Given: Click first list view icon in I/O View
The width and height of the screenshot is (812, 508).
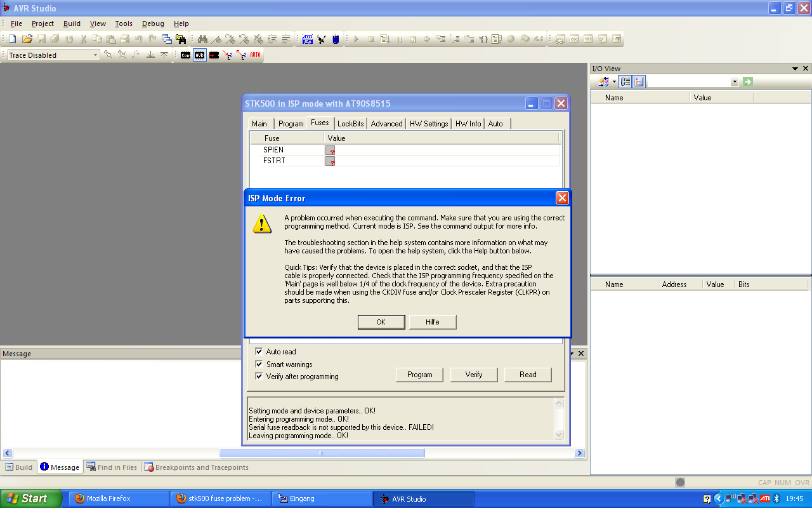Looking at the screenshot, I should [625, 82].
